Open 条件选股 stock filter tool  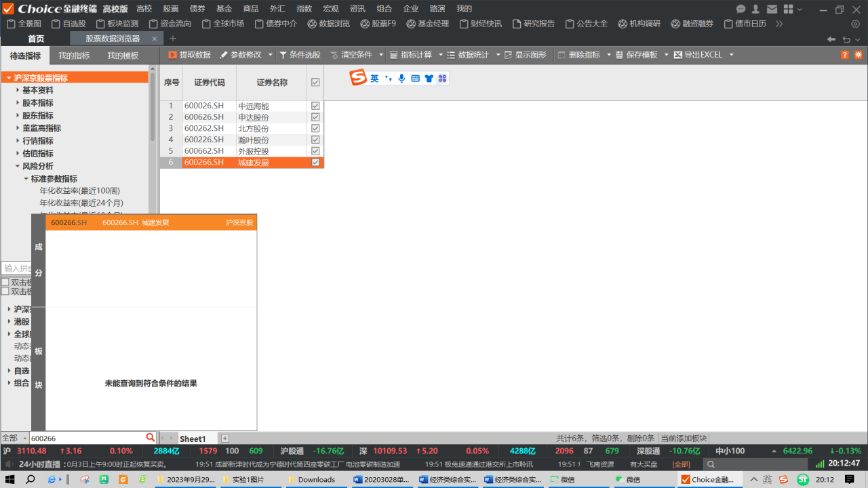tap(300, 55)
